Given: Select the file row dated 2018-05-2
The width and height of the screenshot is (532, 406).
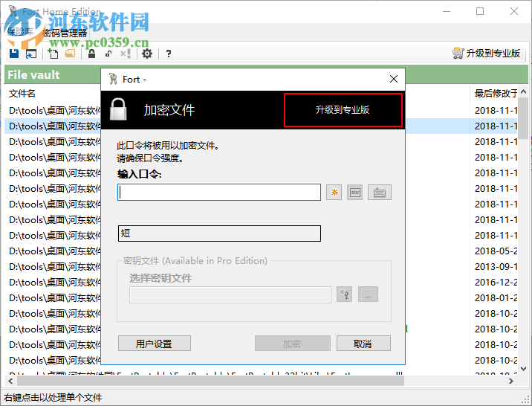Looking at the screenshot, I should 262,251.
